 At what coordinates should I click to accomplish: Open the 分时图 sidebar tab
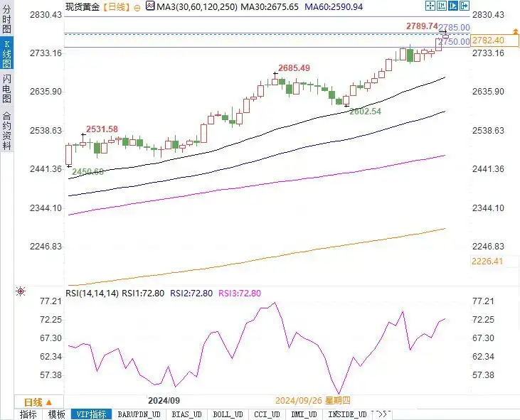[6, 19]
